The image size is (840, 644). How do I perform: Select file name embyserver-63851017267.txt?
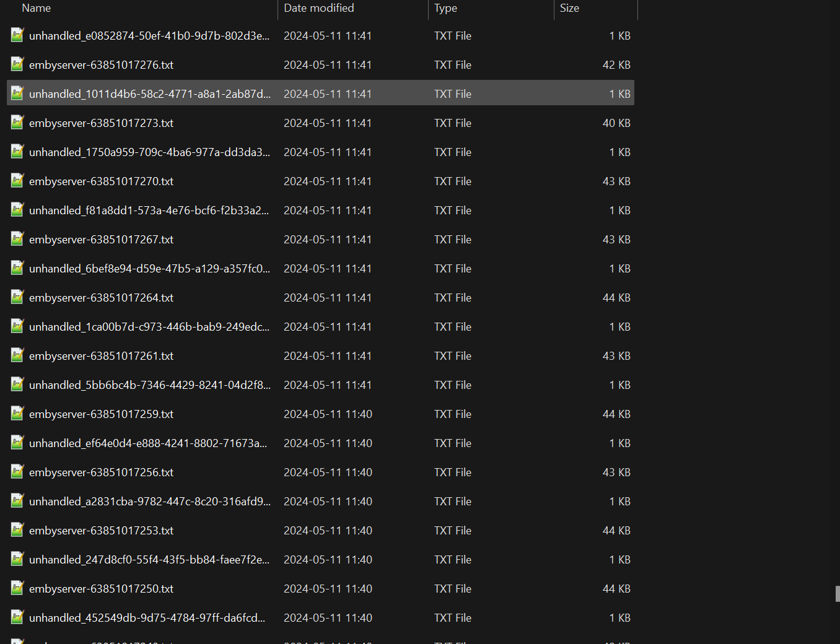pos(101,240)
